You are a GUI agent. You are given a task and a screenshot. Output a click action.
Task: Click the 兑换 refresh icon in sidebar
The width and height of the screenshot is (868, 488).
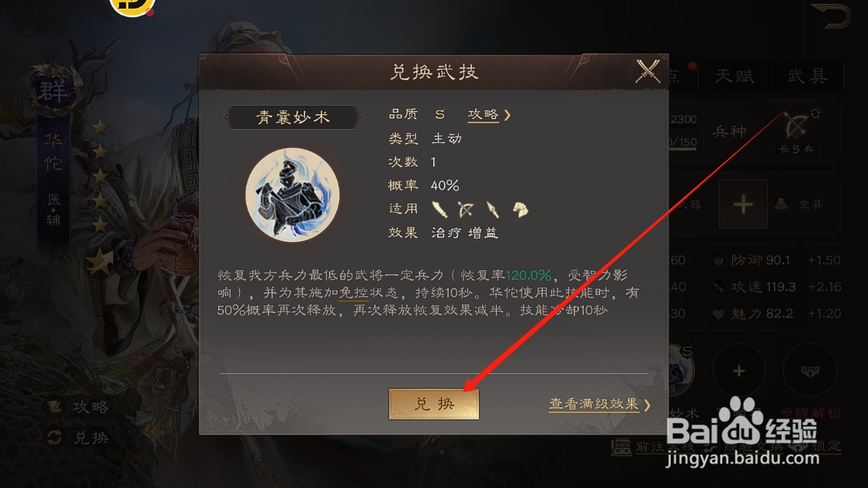pyautogui.click(x=54, y=437)
